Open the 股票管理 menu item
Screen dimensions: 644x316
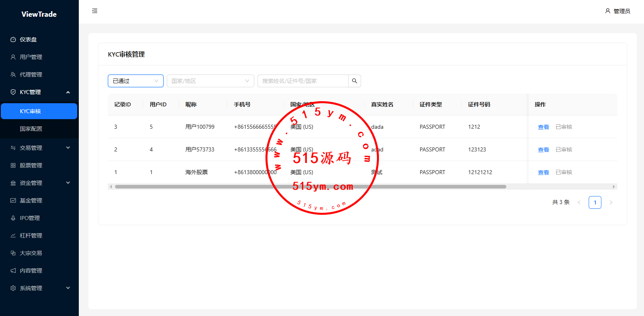pyautogui.click(x=39, y=165)
